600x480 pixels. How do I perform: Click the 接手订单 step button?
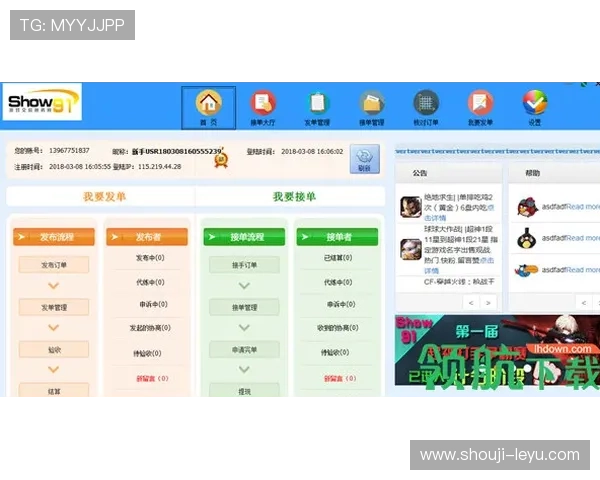[244, 265]
